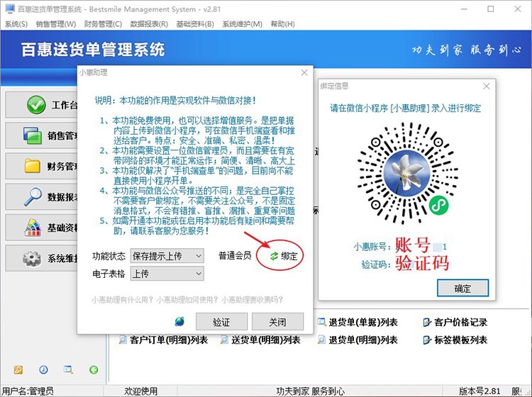Screen dimensions: 532x397
Task: Open 客户价格记录 shortcut
Action: pos(455,322)
